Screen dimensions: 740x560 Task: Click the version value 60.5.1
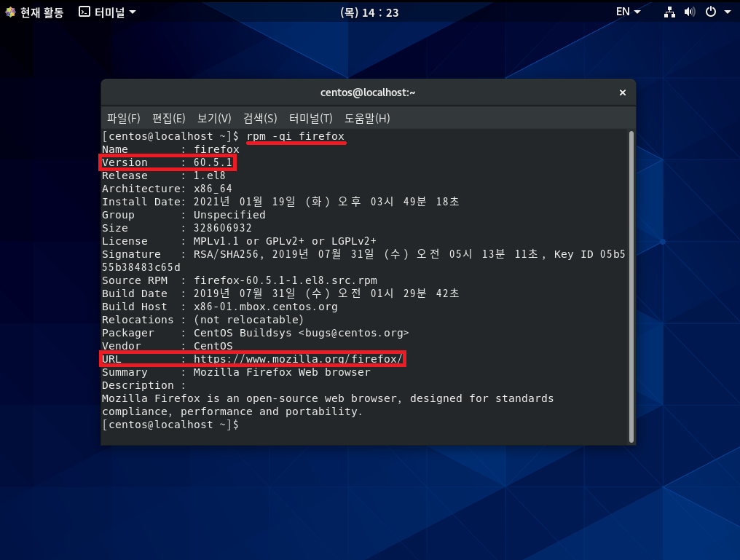[x=213, y=163]
